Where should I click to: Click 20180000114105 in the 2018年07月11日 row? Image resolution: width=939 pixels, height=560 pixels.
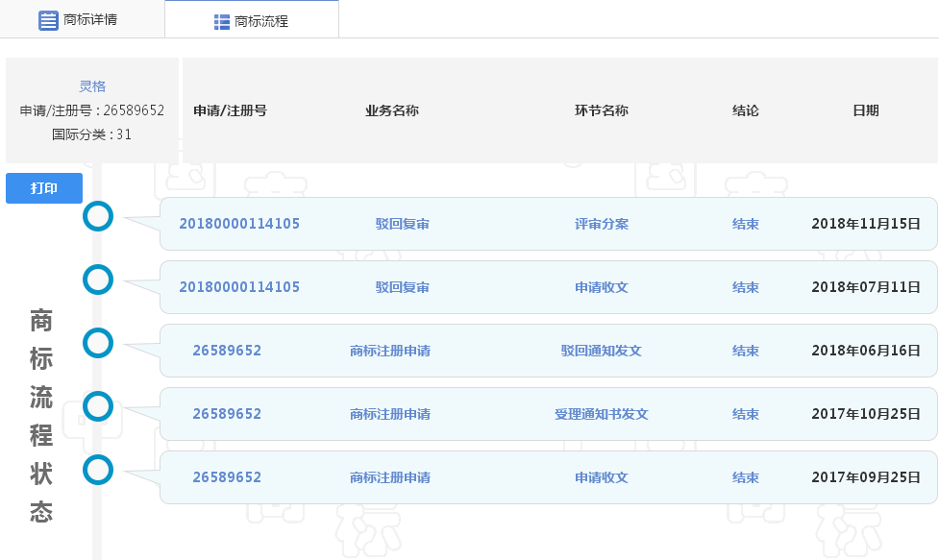point(239,287)
